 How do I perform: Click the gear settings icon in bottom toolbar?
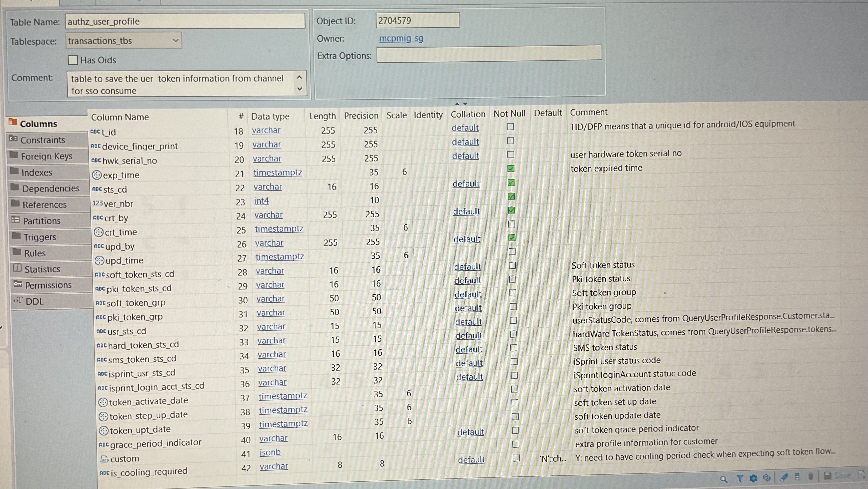pyautogui.click(x=753, y=478)
